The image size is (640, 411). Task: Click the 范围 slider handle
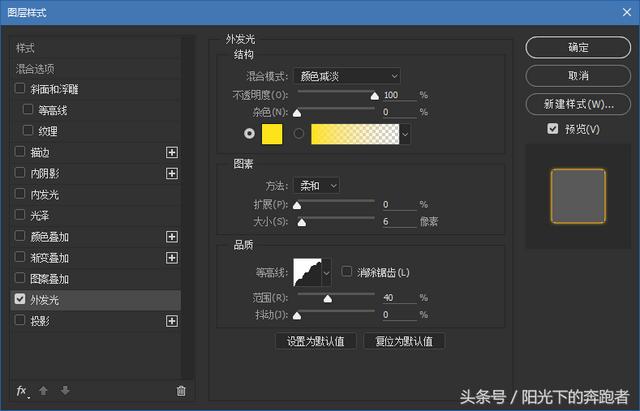click(327, 299)
